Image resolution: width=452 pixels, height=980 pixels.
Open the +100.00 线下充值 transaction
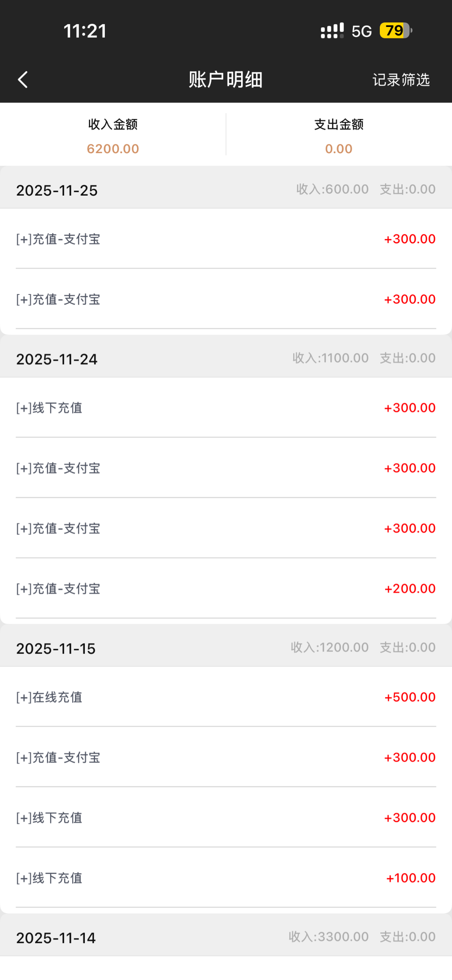click(226, 878)
